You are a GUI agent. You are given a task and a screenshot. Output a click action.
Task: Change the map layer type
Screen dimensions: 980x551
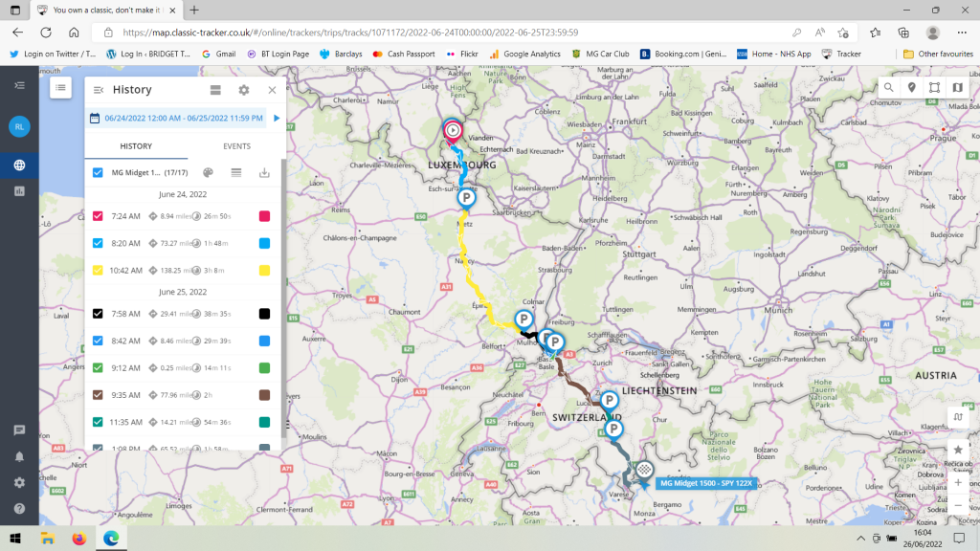tap(957, 87)
